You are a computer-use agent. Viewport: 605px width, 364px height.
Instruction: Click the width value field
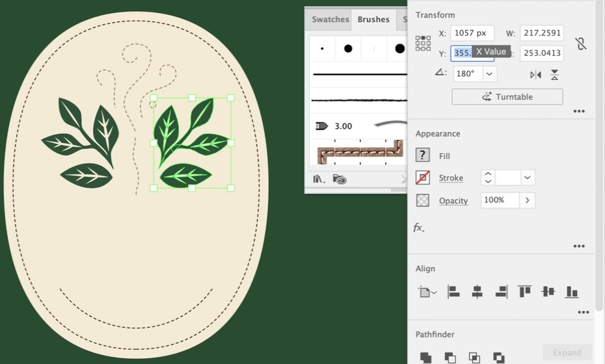pyautogui.click(x=542, y=32)
